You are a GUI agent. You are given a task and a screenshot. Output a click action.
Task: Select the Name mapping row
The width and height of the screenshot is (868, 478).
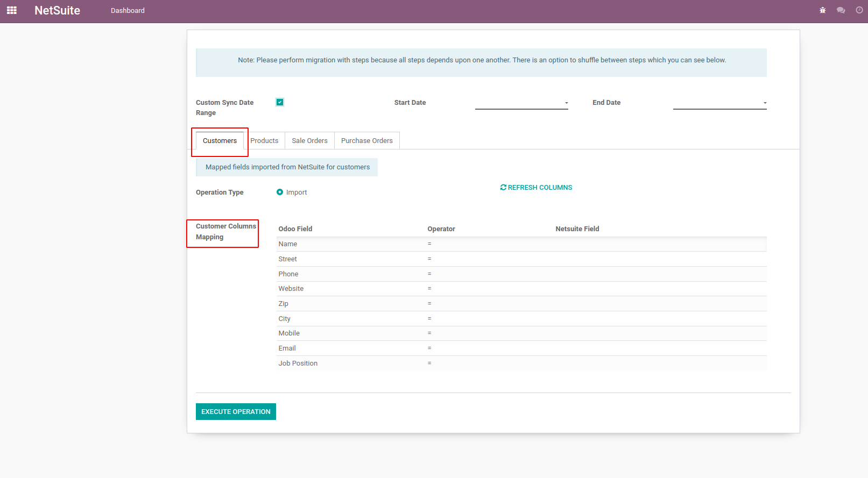[x=521, y=244]
